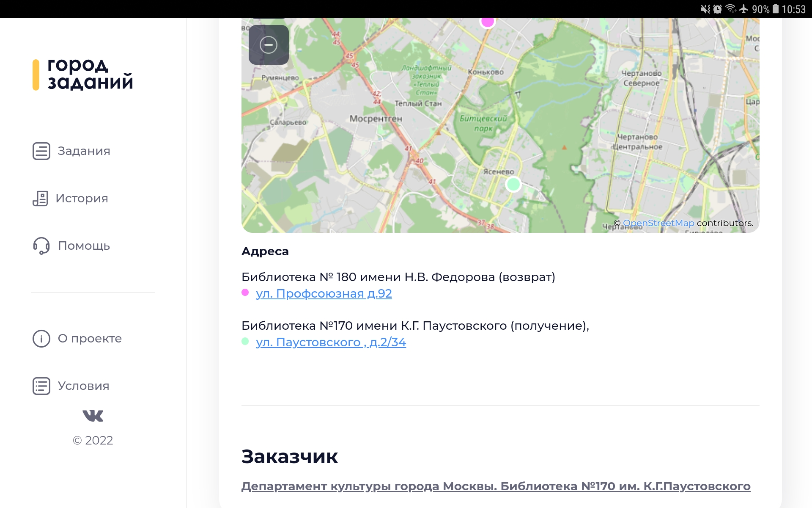Click the Румянцево label on map
Screen dimensions: 812x508
click(x=280, y=78)
